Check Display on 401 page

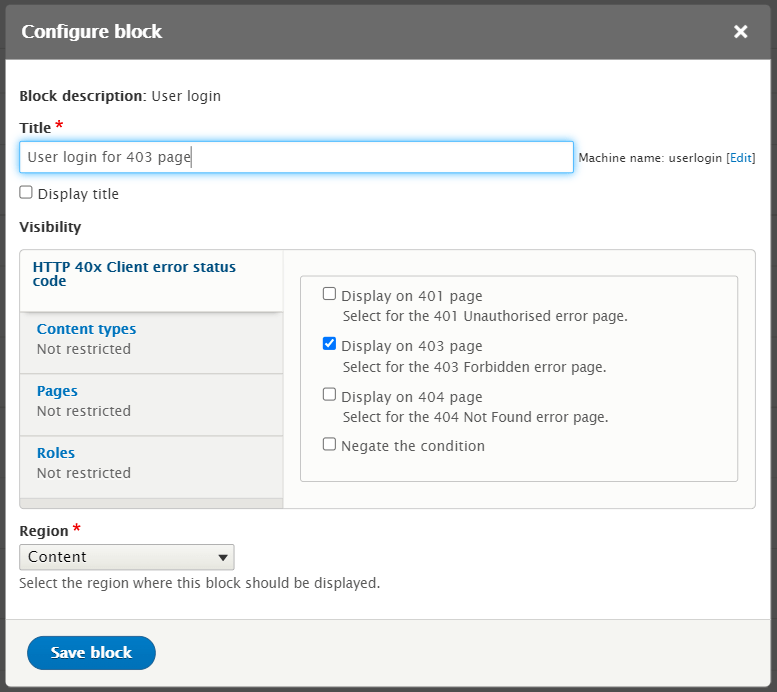(329, 295)
